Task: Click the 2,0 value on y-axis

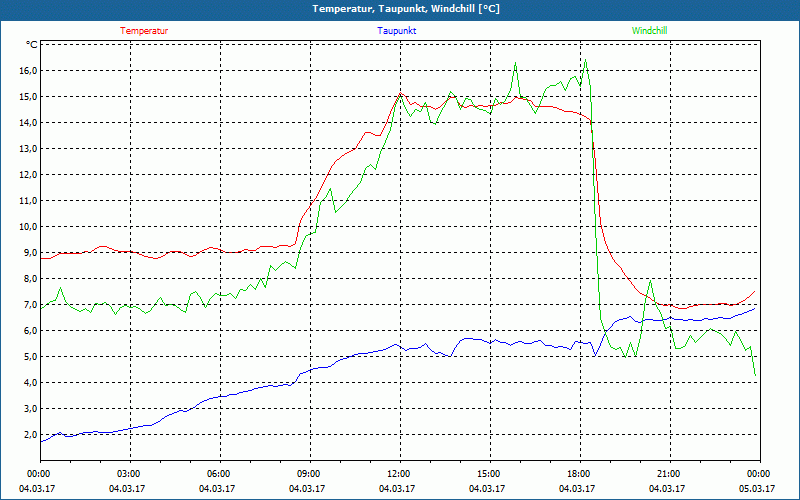Action: pyautogui.click(x=30, y=435)
